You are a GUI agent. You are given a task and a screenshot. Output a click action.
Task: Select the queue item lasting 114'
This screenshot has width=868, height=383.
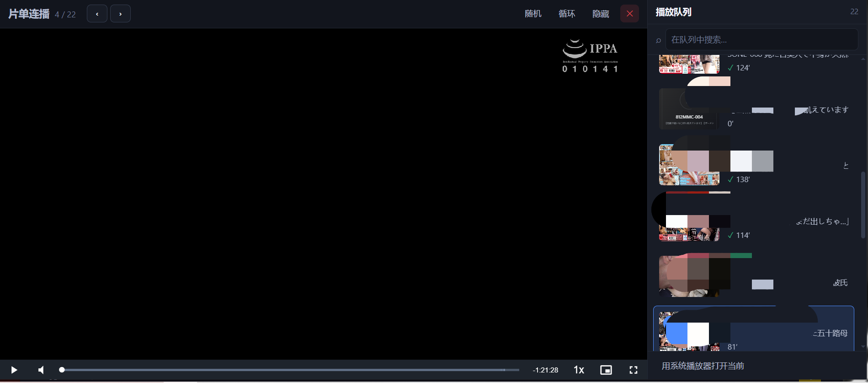tap(754, 221)
